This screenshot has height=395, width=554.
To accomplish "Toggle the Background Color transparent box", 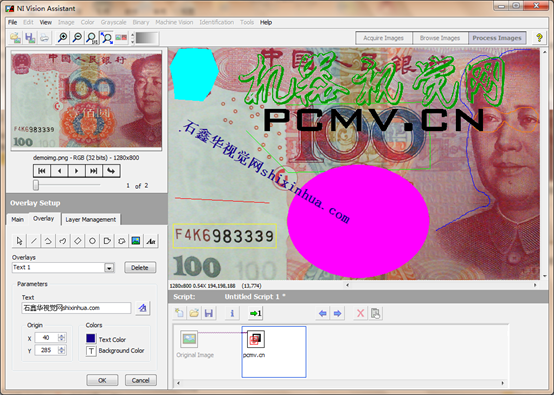I will [91, 351].
